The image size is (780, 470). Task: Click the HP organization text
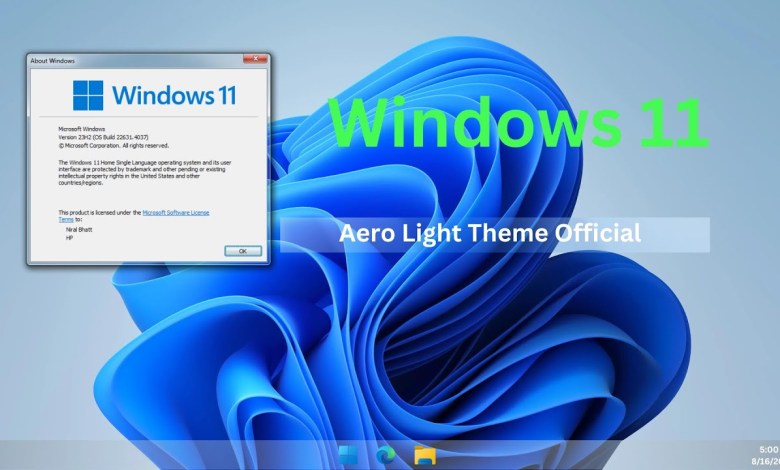tap(69, 238)
